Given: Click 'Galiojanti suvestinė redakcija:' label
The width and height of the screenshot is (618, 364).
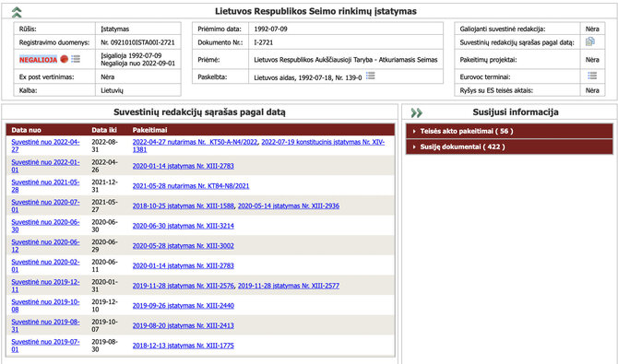Looking at the screenshot, I should pos(503,29).
